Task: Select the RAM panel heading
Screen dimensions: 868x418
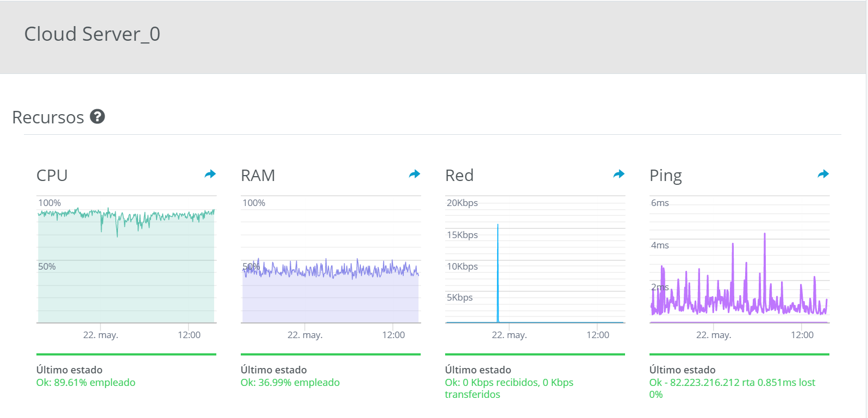Action: pyautogui.click(x=258, y=176)
